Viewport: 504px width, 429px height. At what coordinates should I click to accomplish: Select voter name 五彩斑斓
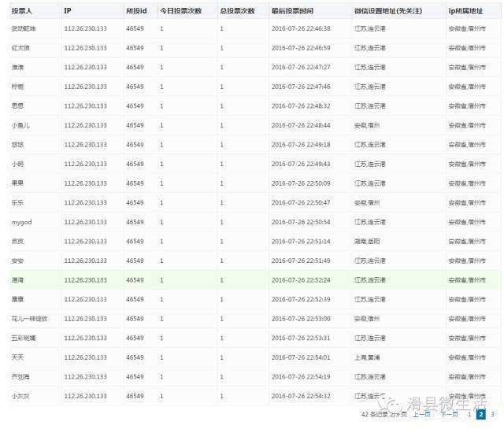(24, 338)
